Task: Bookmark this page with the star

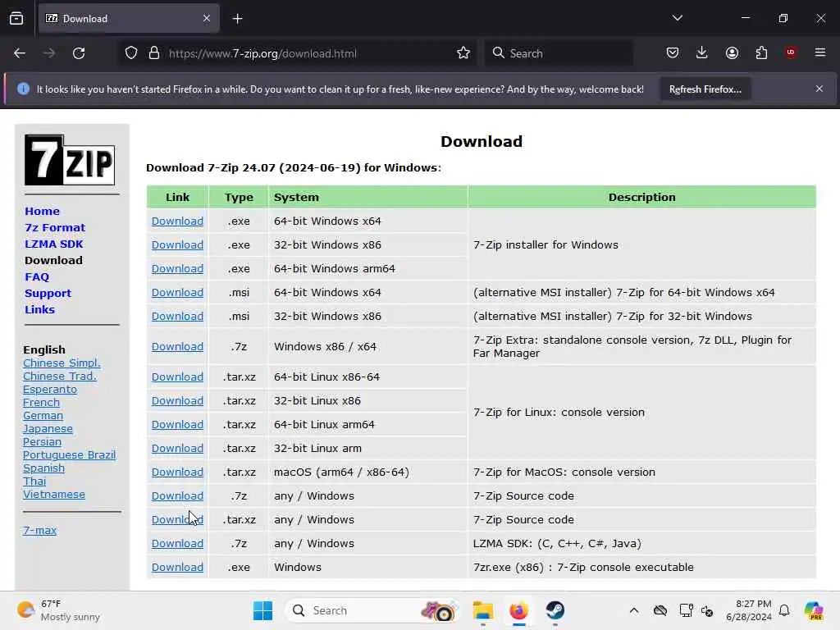Action: point(463,53)
